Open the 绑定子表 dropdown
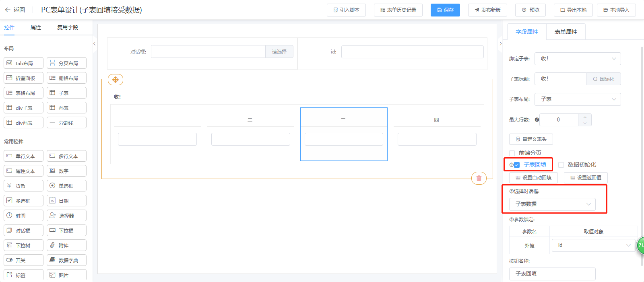The width and height of the screenshot is (644, 282). tap(577, 59)
